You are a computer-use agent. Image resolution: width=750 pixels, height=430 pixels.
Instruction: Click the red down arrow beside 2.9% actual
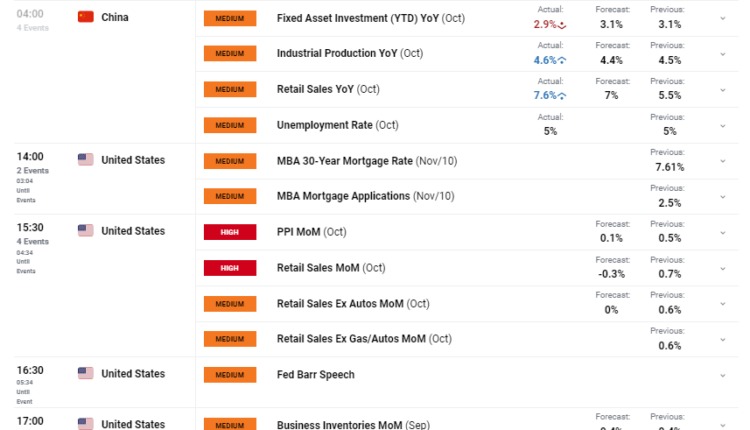pos(562,25)
